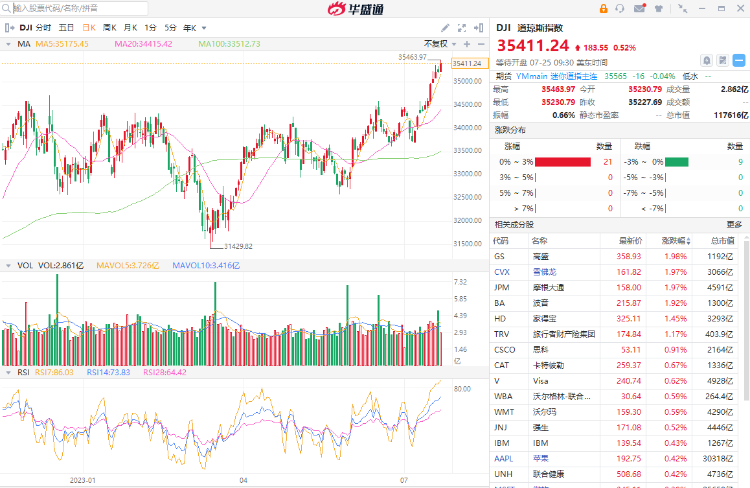Screen dimensions: 750x488
Task: Open YMmain 迷你道指主连 futures link
Action: pos(556,76)
